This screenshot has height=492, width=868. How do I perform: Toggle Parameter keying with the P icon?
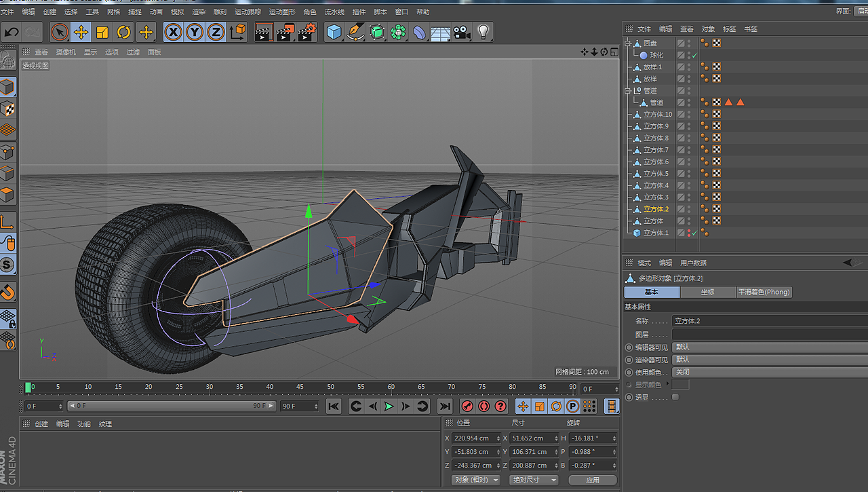(572, 406)
